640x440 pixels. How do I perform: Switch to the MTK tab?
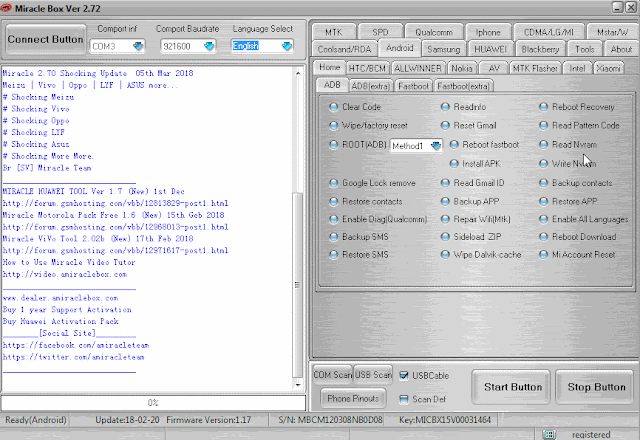pyautogui.click(x=334, y=32)
